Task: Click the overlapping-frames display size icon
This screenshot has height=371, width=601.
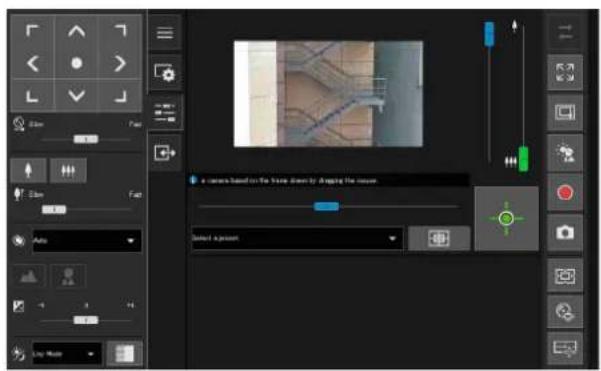Action: [x=565, y=113]
